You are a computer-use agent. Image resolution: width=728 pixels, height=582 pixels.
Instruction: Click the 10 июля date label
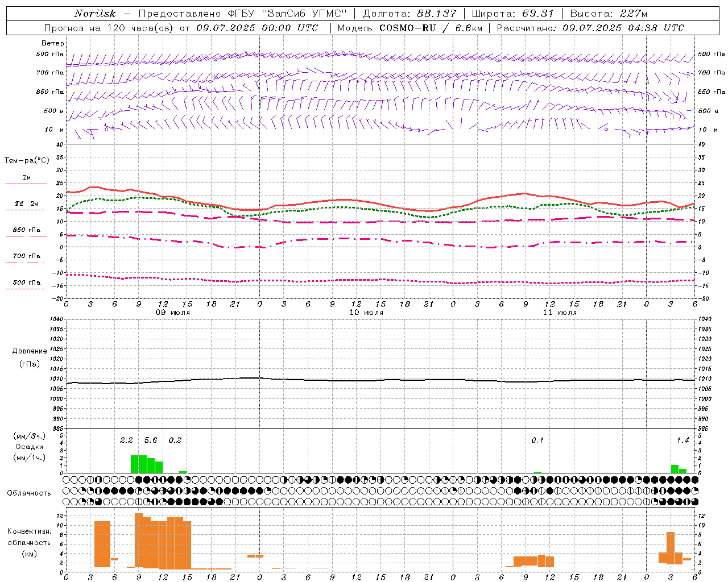tap(366, 313)
